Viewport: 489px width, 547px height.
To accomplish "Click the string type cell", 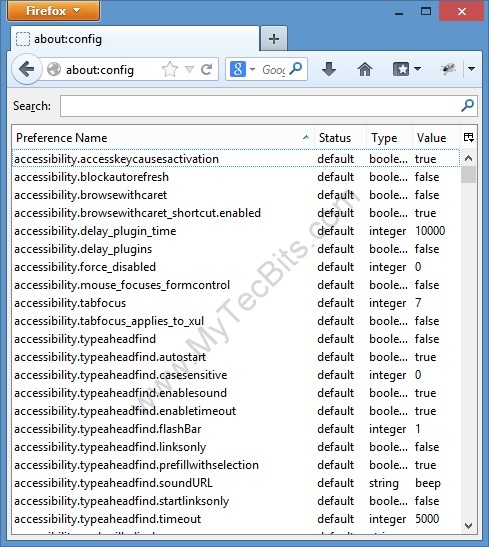I will point(384,483).
